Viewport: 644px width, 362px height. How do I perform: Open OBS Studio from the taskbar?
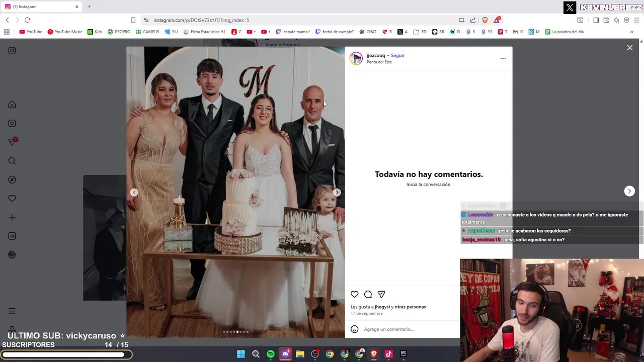(x=315, y=354)
